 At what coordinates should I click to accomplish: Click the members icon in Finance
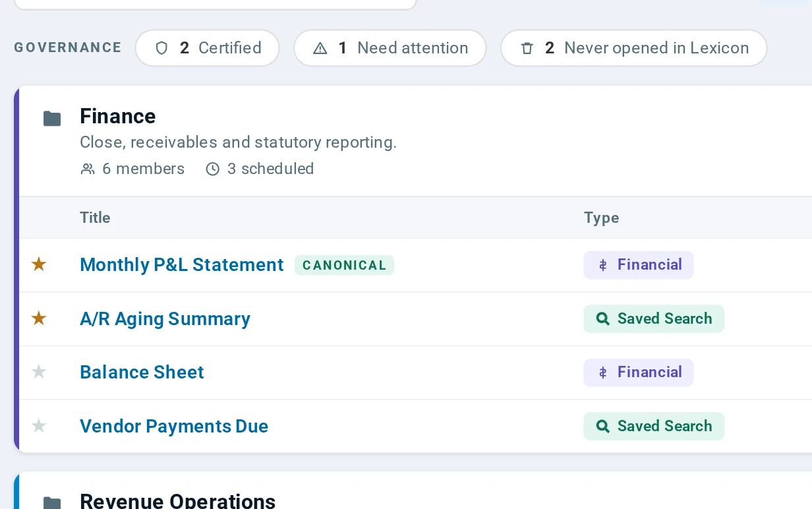(x=87, y=169)
